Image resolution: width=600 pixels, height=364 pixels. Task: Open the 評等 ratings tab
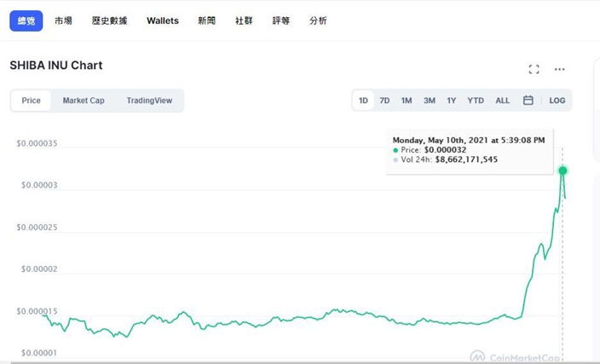(281, 20)
